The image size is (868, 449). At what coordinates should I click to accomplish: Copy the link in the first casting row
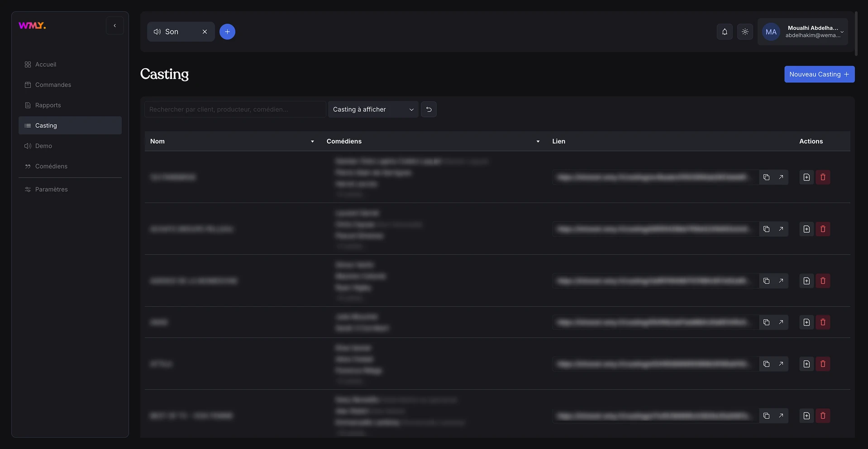pos(766,177)
